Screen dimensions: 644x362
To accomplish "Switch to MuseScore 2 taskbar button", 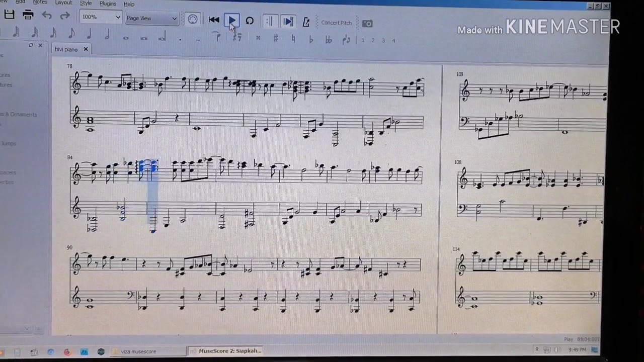I will (x=225, y=350).
